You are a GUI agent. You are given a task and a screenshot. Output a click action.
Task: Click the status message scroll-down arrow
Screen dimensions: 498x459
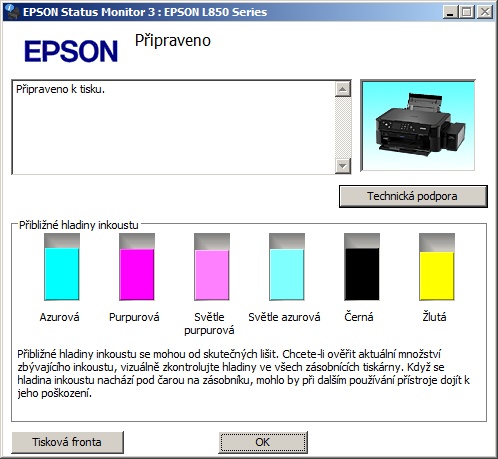343,165
